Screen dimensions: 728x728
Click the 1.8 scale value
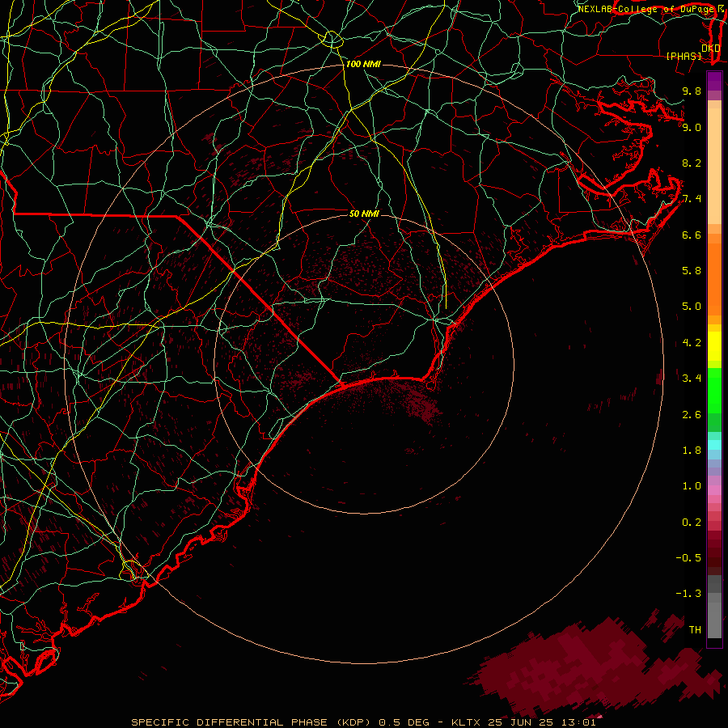coord(692,451)
